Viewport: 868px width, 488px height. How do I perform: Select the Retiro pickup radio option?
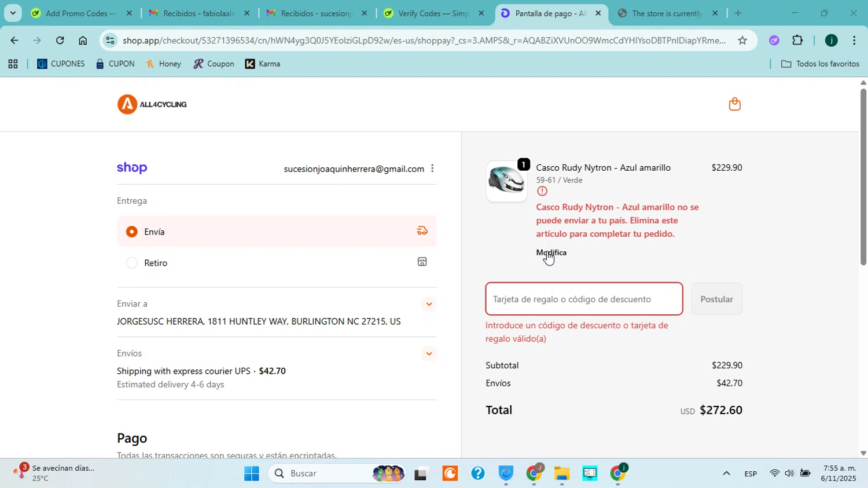coord(132,263)
